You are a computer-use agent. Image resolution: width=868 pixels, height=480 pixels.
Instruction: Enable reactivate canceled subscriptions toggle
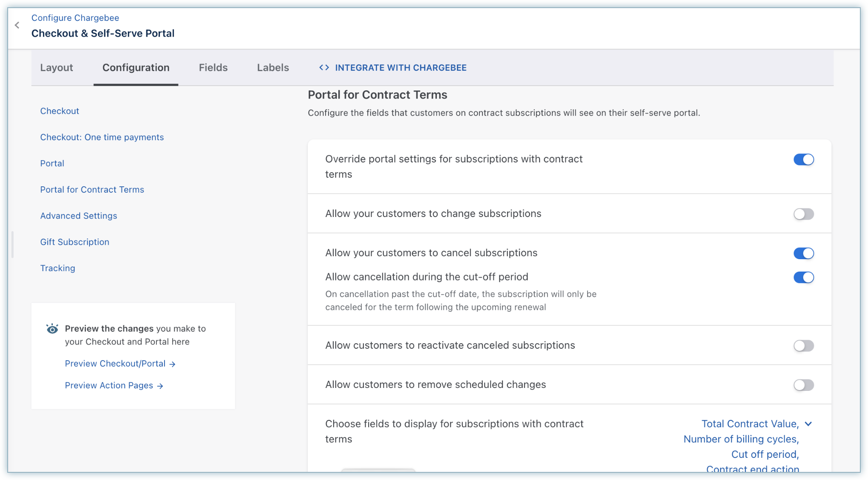pos(803,346)
